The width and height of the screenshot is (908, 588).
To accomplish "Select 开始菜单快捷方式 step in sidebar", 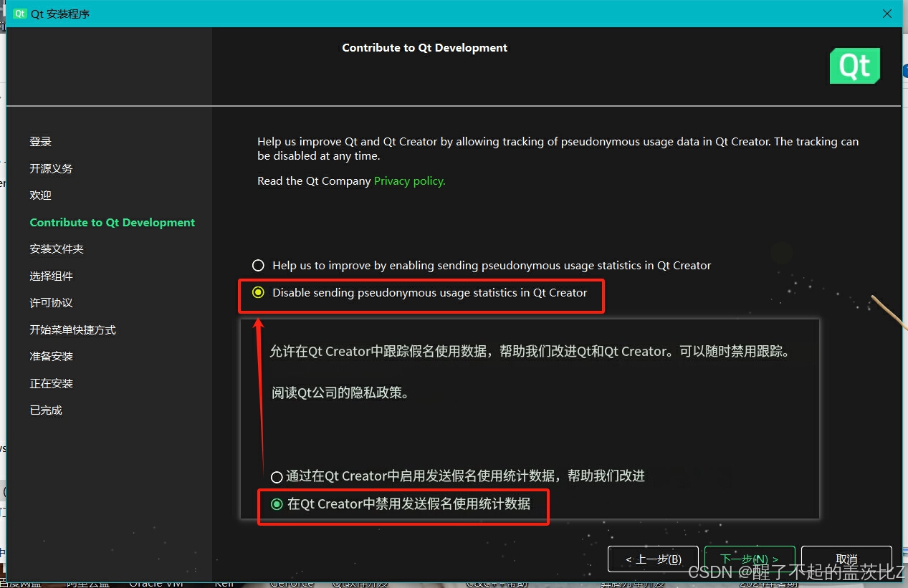I will coord(72,330).
